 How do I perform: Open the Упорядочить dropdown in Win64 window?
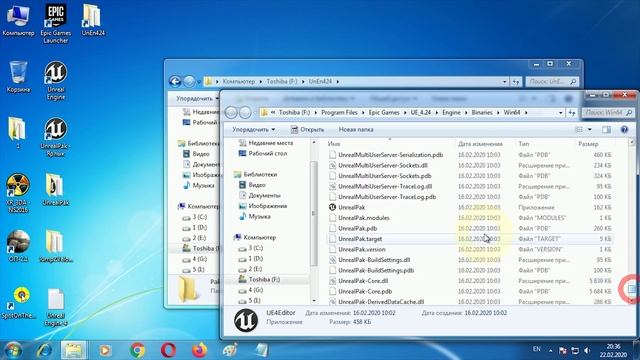point(253,129)
